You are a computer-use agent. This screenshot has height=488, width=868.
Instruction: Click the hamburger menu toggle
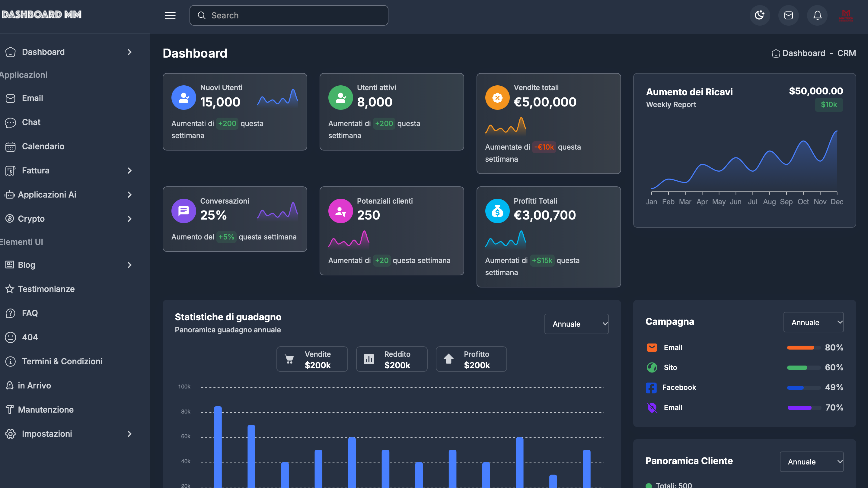click(x=170, y=15)
